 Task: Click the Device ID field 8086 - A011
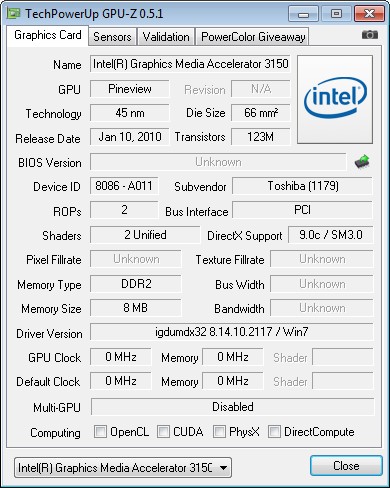pyautogui.click(x=124, y=186)
